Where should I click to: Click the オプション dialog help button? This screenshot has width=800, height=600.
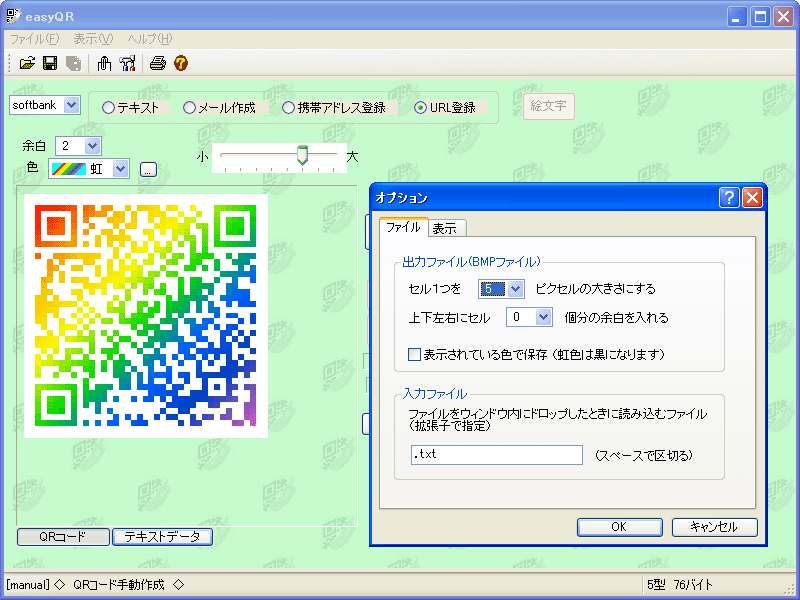[729, 197]
